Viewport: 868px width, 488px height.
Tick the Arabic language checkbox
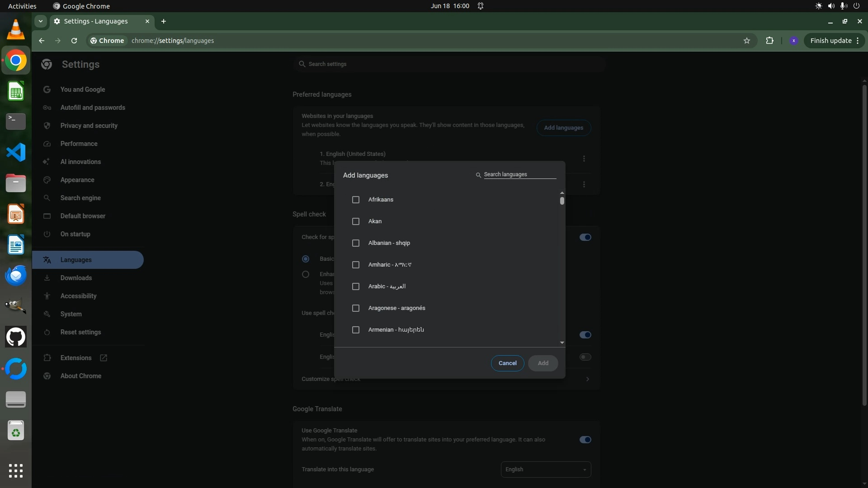(x=356, y=286)
